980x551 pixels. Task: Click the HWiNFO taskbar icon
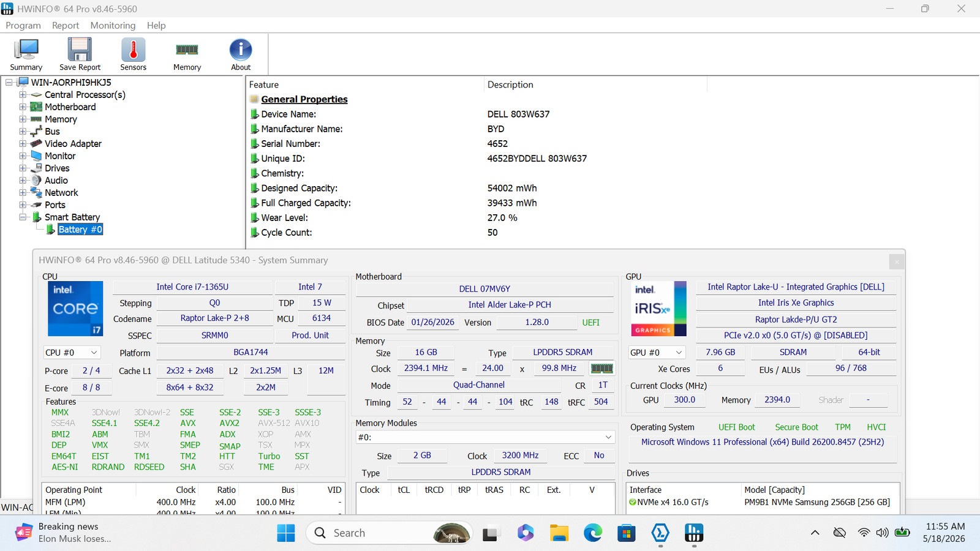693,533
